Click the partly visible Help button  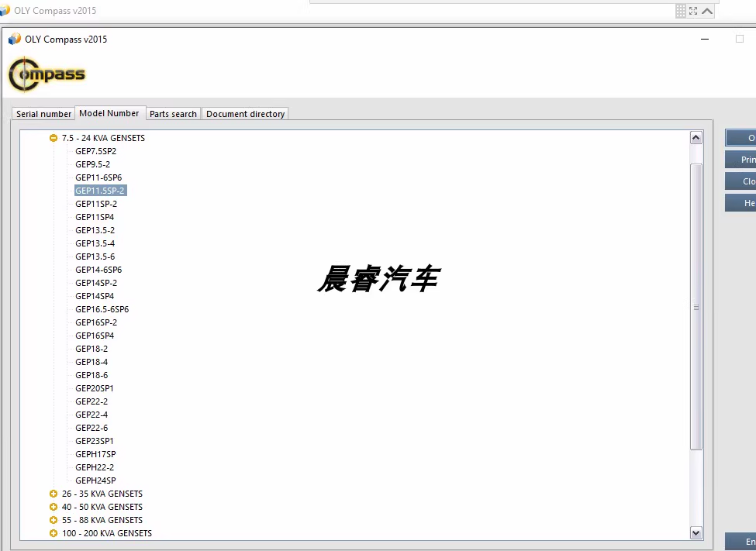pos(740,203)
